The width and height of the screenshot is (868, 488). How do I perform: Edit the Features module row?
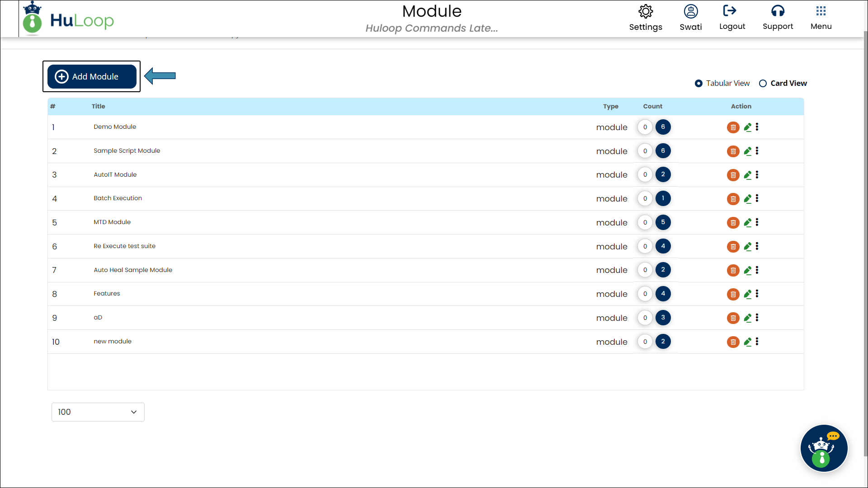pyautogui.click(x=748, y=294)
